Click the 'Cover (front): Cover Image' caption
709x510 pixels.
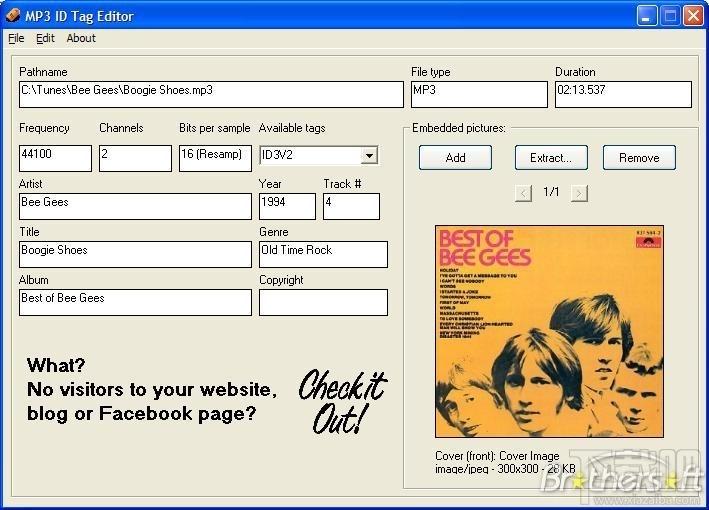497,456
